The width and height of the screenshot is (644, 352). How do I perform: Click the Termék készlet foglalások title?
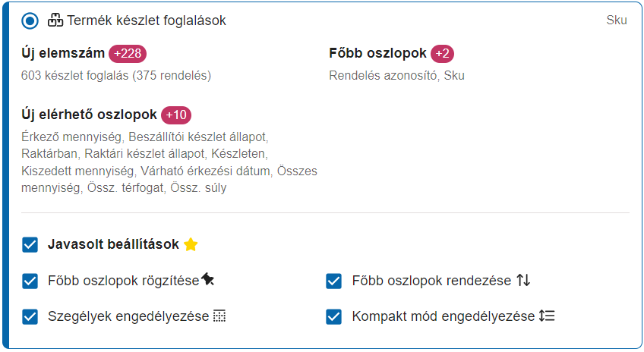point(147,20)
